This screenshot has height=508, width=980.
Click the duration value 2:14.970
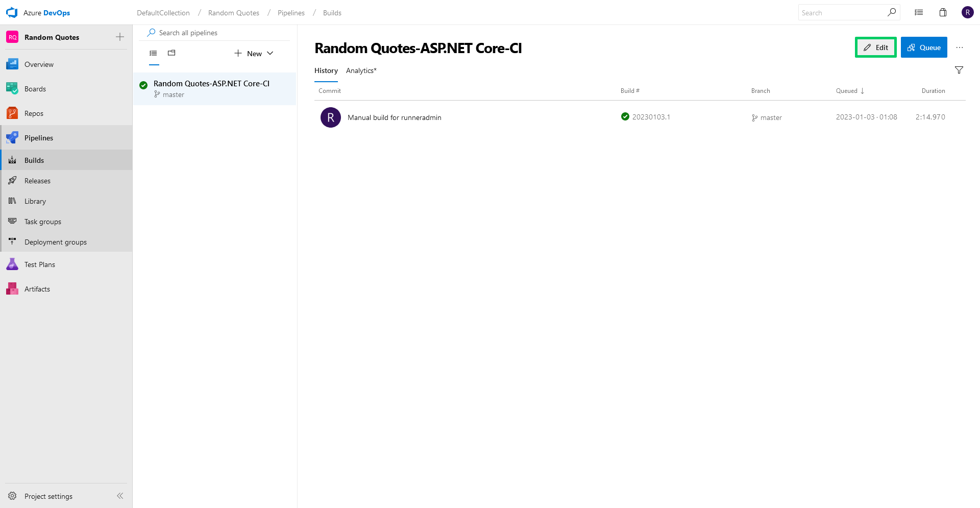[930, 117]
